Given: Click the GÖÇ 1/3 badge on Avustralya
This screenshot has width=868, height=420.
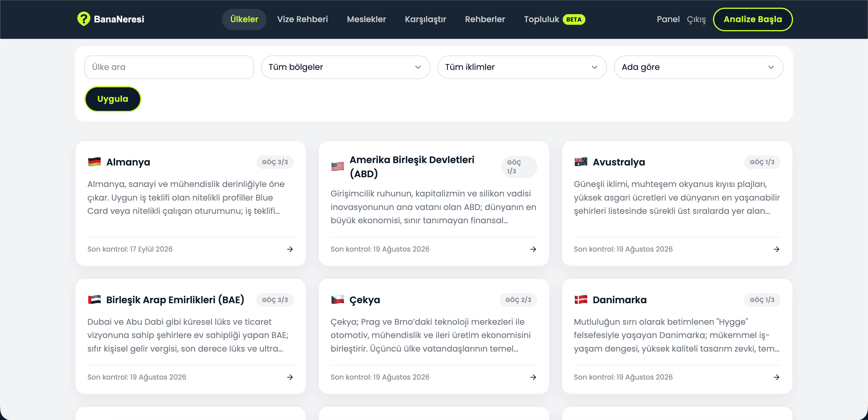Looking at the screenshot, I should (762, 162).
